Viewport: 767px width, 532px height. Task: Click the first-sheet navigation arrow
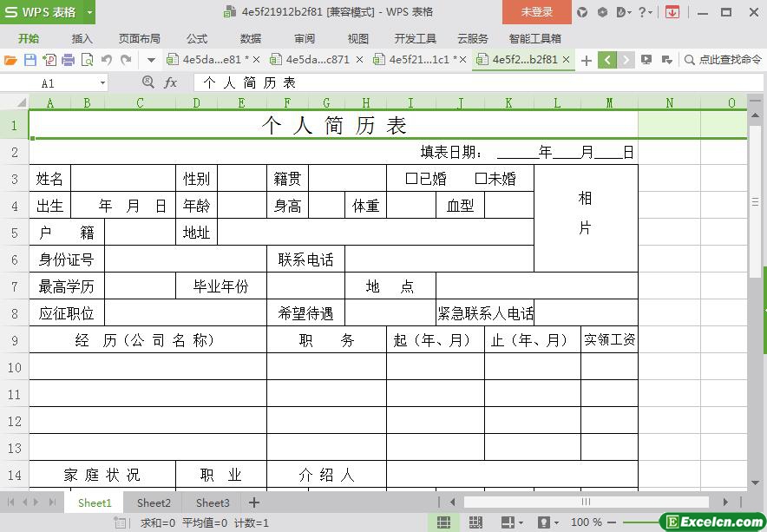[x=10, y=502]
